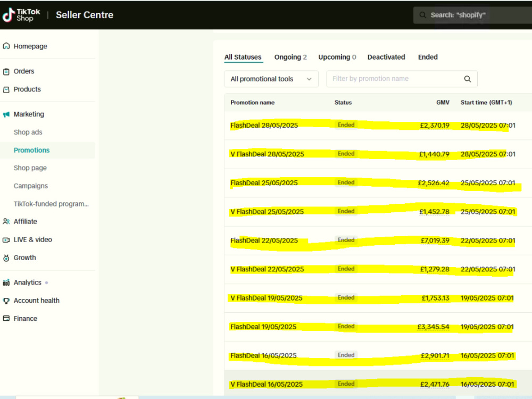The height and width of the screenshot is (399, 532).
Task: Open Affiliate in the sidebar
Action: pos(25,221)
